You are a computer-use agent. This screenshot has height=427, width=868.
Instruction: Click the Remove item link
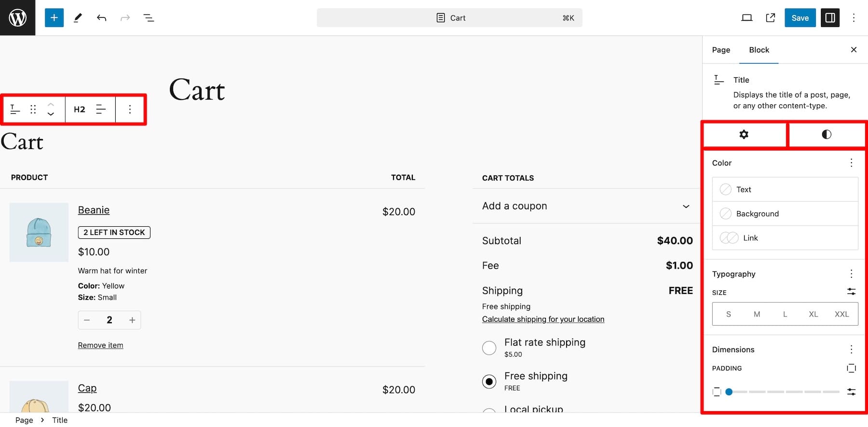[x=100, y=345]
